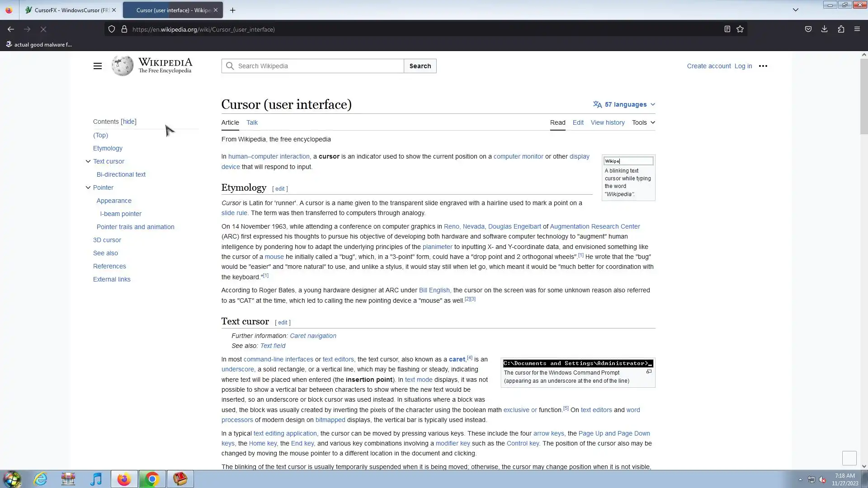Open the View history tab

(x=607, y=122)
